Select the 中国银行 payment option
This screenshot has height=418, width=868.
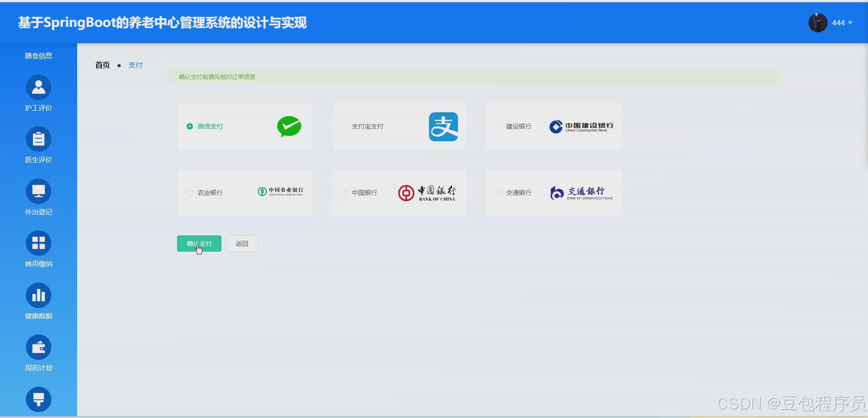tap(344, 193)
